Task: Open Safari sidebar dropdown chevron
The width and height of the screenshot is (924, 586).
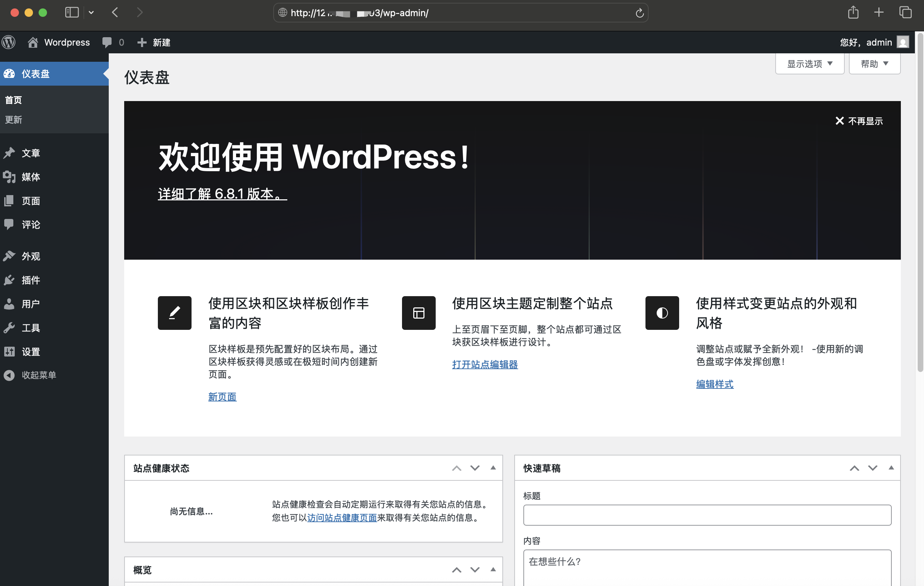Action: click(91, 13)
